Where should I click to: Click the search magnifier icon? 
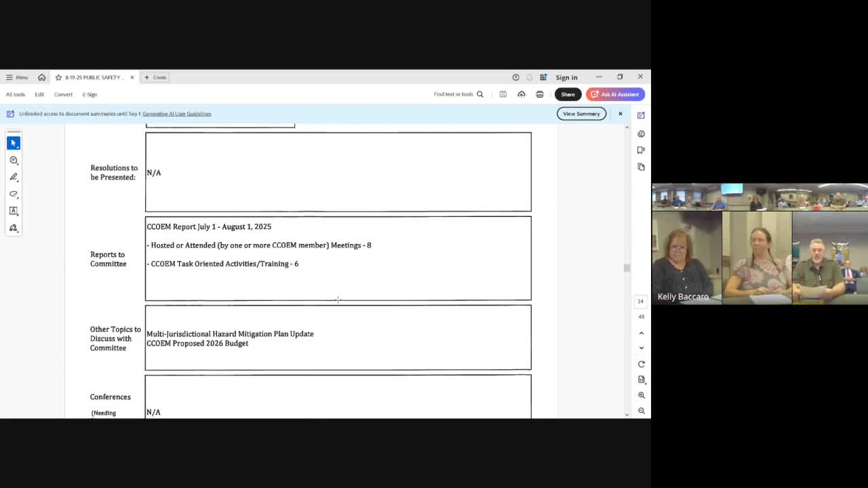tap(480, 94)
